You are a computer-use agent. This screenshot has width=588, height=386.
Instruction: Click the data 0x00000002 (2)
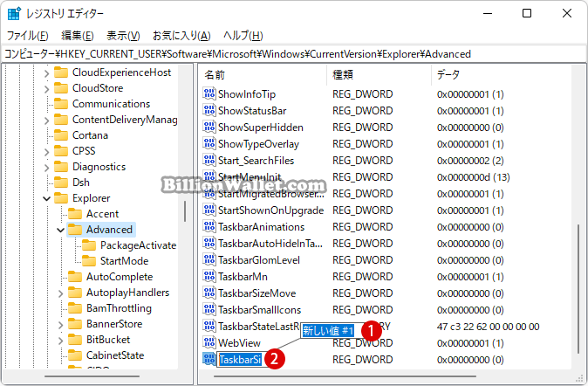click(x=470, y=161)
